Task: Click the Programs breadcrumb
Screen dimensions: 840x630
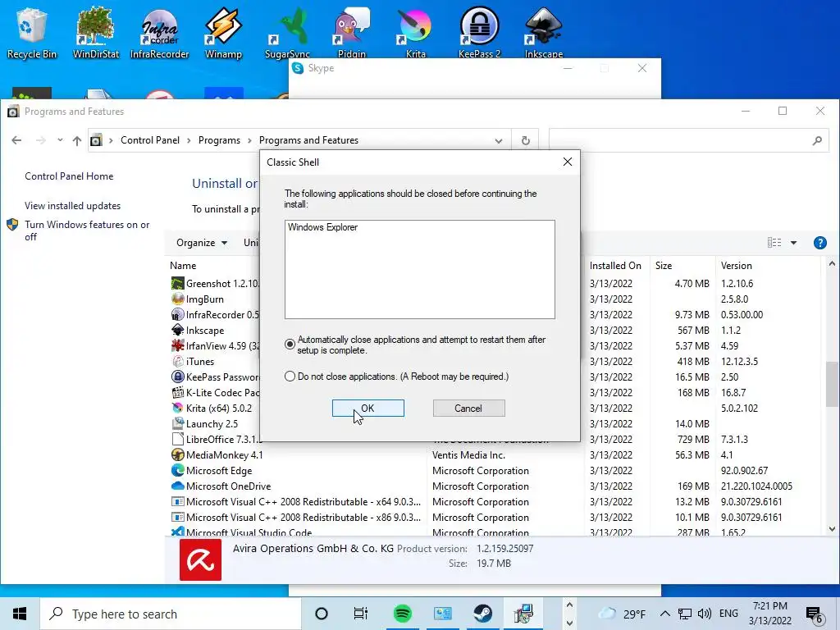Action: coord(219,140)
